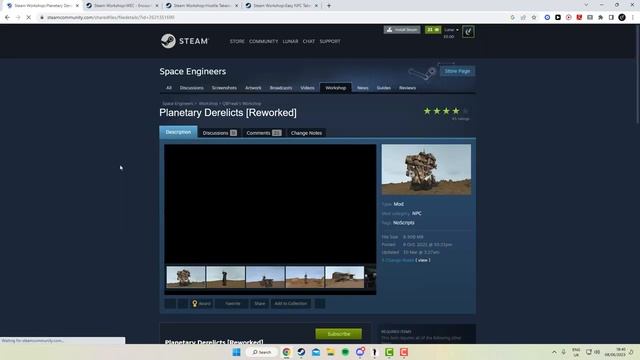Select the Reviews hub tab

pos(407,88)
